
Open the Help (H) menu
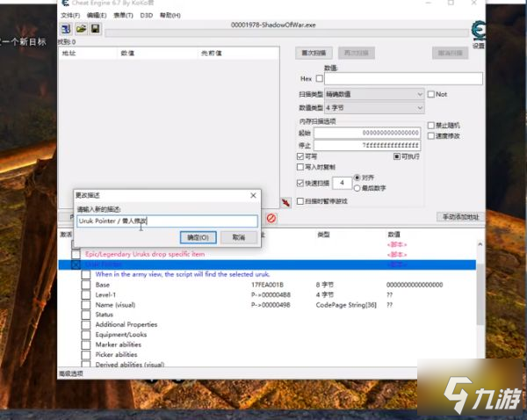click(x=170, y=16)
